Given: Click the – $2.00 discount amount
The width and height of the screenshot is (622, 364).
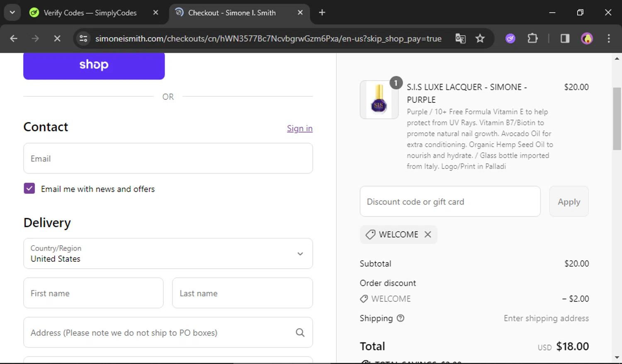Looking at the screenshot, I should (576, 299).
